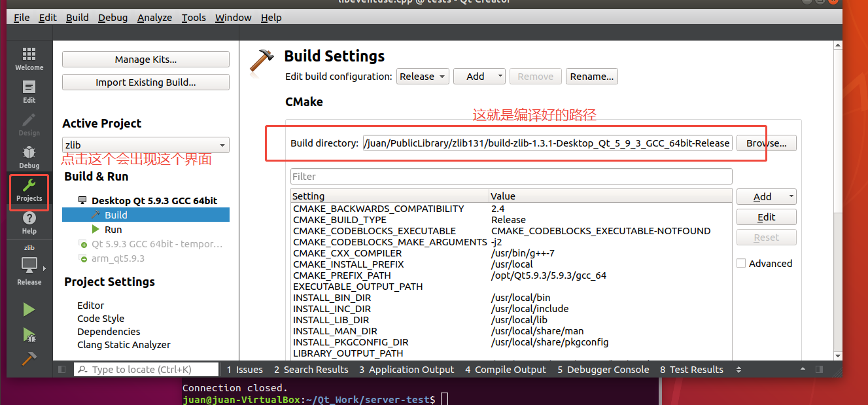
Task: Open the Build menu
Action: [77, 18]
